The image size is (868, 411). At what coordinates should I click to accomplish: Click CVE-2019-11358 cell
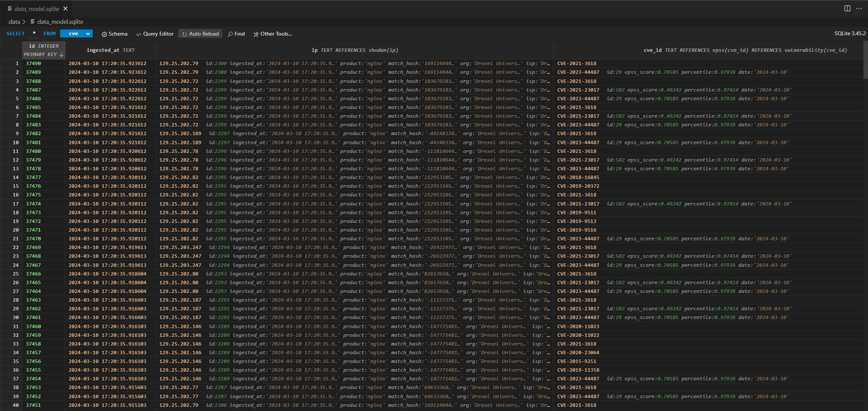(x=578, y=370)
